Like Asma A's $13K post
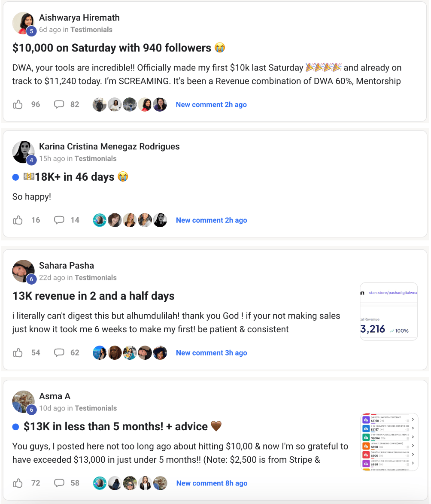431x504 pixels. [x=18, y=483]
